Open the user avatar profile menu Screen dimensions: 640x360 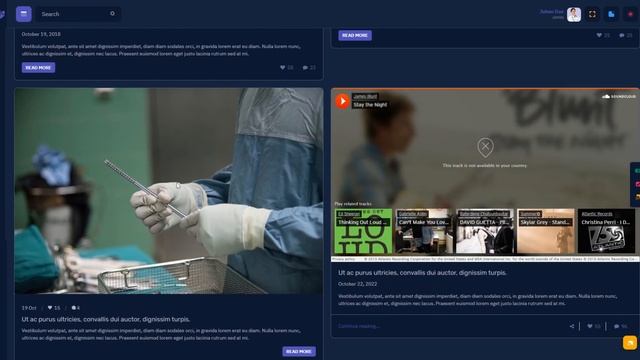(574, 14)
